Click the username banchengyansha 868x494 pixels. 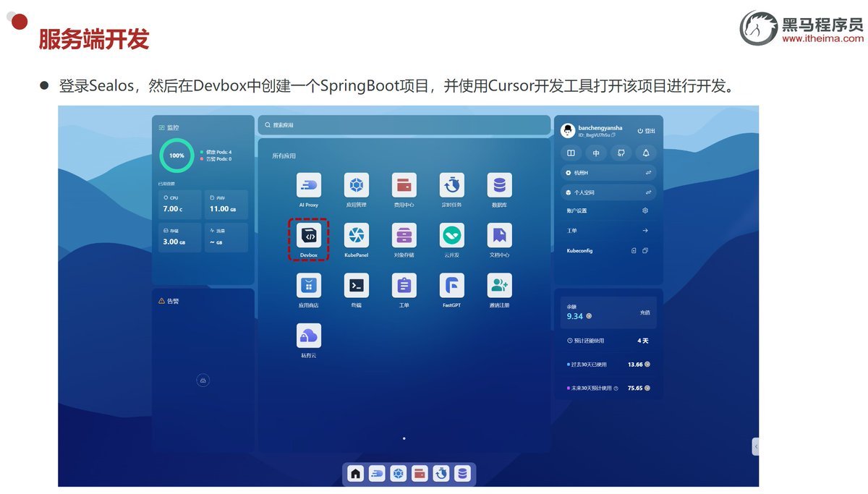[x=600, y=128]
